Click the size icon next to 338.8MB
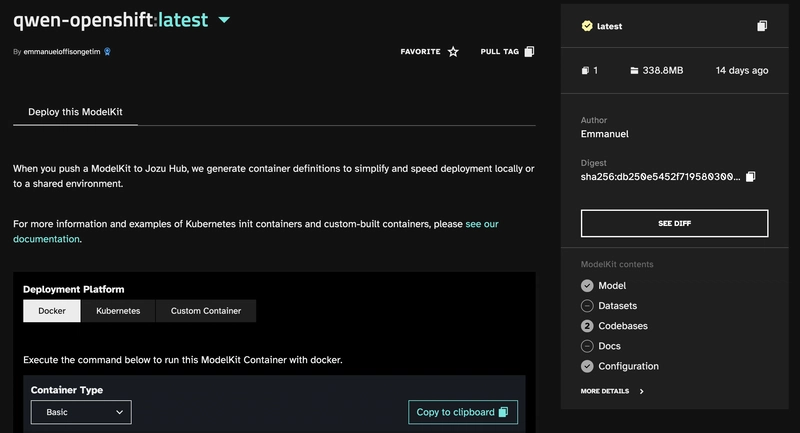800x433 pixels. 634,70
